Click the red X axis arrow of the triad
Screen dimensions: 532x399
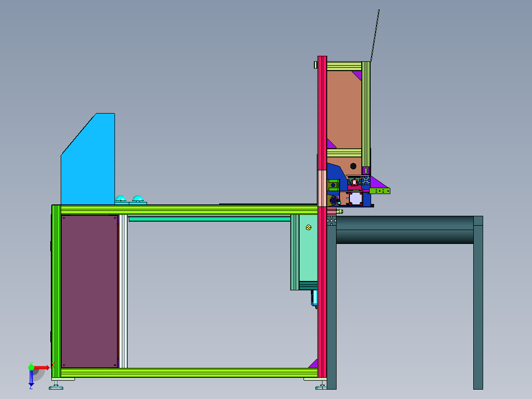[x=41, y=367]
